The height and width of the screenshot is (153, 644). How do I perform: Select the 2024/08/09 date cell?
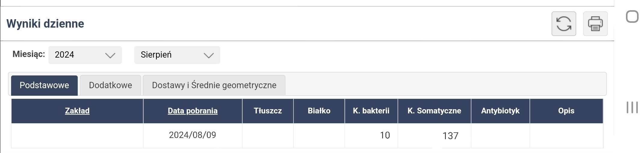click(192, 135)
